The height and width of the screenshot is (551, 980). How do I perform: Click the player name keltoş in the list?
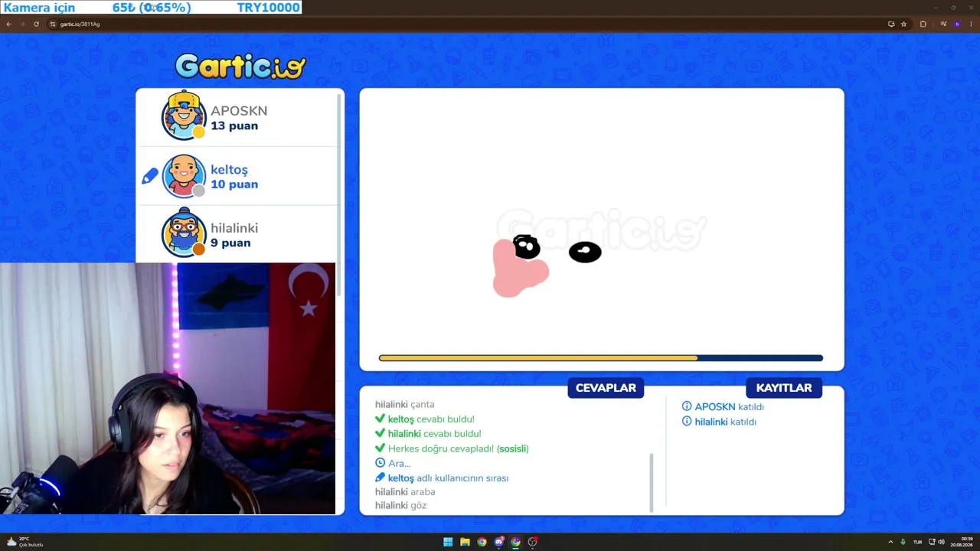(229, 170)
